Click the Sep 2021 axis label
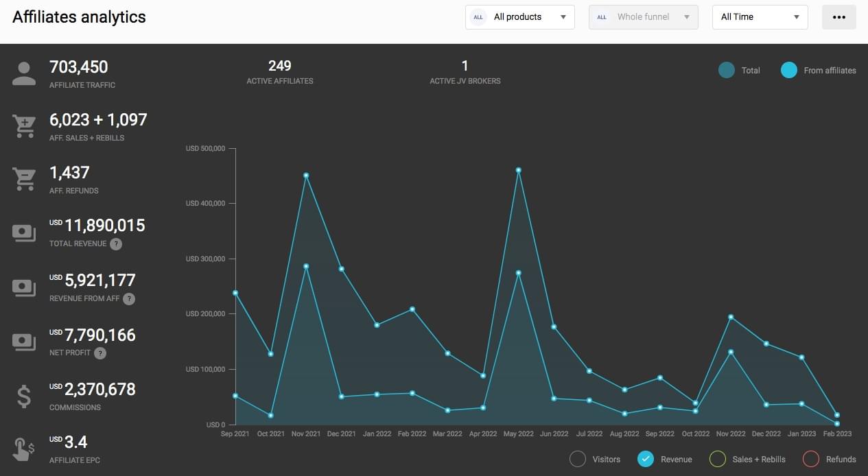The width and height of the screenshot is (868, 476). point(235,434)
